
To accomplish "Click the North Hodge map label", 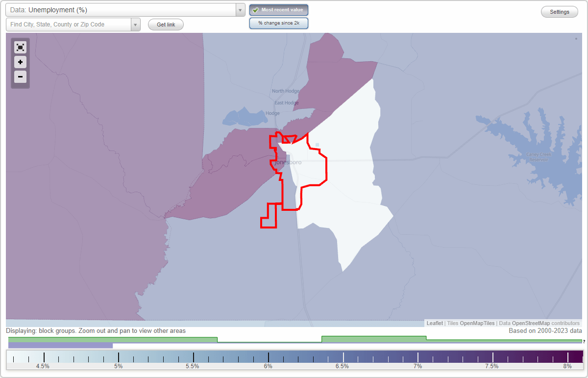I will (x=285, y=91).
